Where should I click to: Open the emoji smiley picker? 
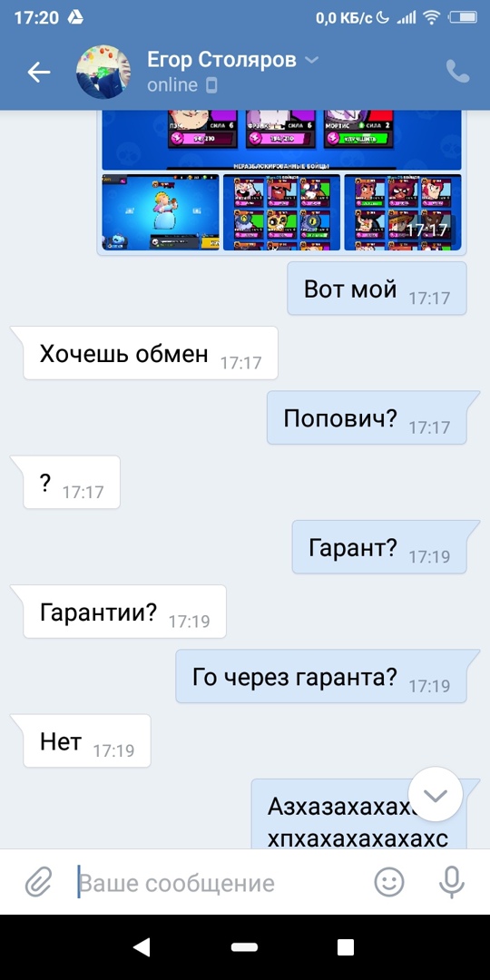pyautogui.click(x=389, y=882)
